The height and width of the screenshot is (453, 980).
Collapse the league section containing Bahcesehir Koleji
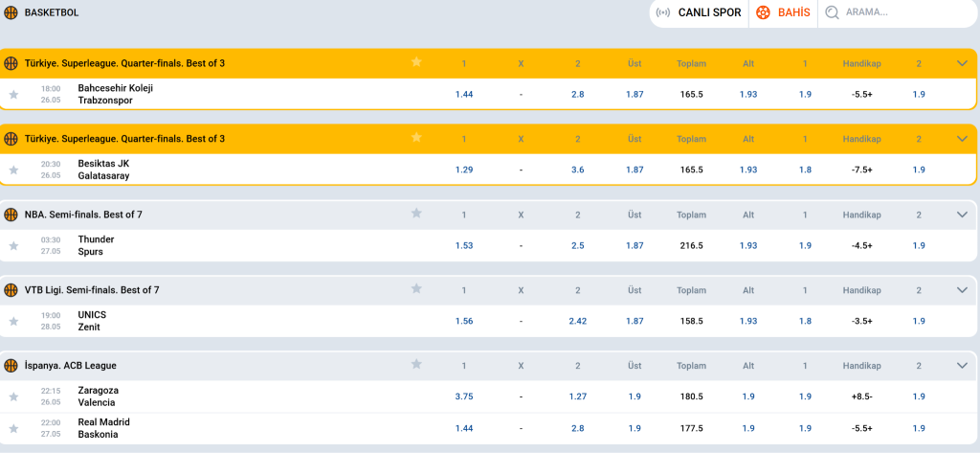[962, 63]
